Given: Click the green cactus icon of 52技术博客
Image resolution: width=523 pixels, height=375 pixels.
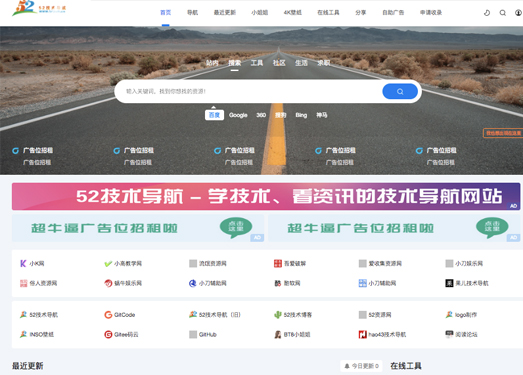Looking at the screenshot, I should (x=278, y=315).
